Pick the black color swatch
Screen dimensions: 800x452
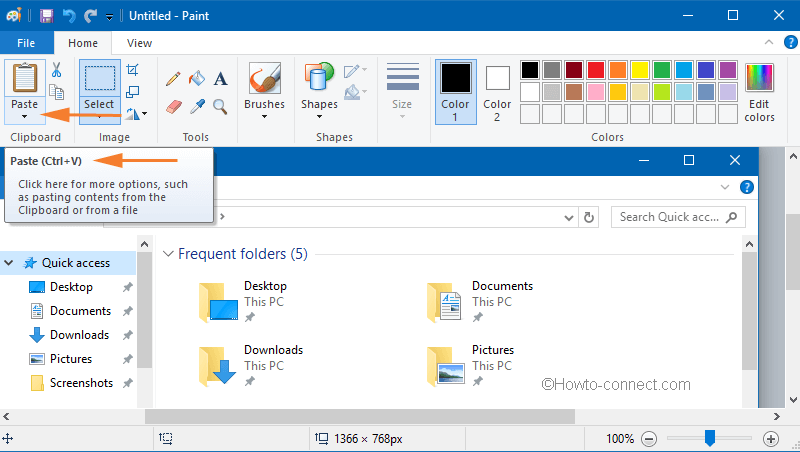530,70
